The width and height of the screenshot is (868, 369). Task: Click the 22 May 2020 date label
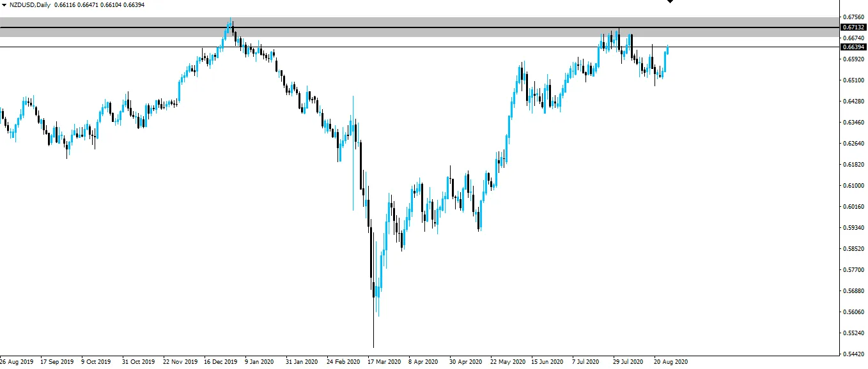(x=507, y=362)
